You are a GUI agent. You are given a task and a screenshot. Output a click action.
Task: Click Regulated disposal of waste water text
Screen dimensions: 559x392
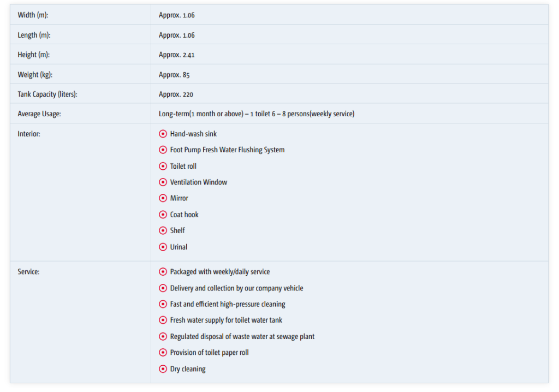242,336
